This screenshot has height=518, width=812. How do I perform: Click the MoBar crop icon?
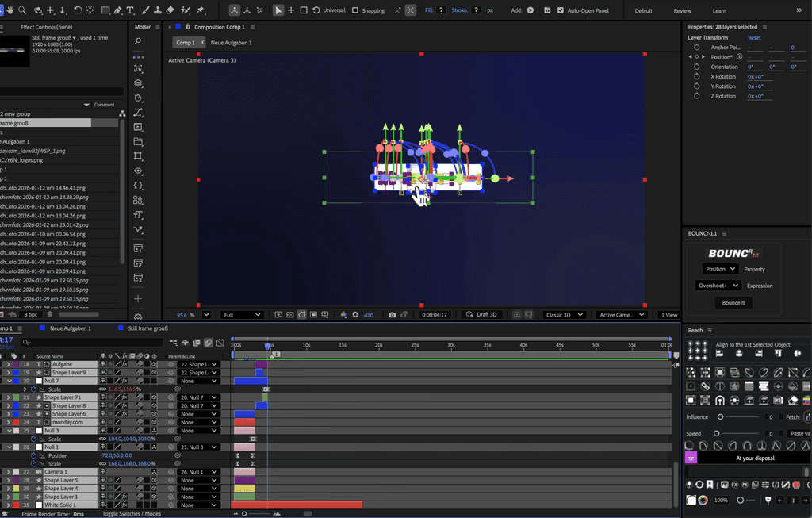coord(138,156)
